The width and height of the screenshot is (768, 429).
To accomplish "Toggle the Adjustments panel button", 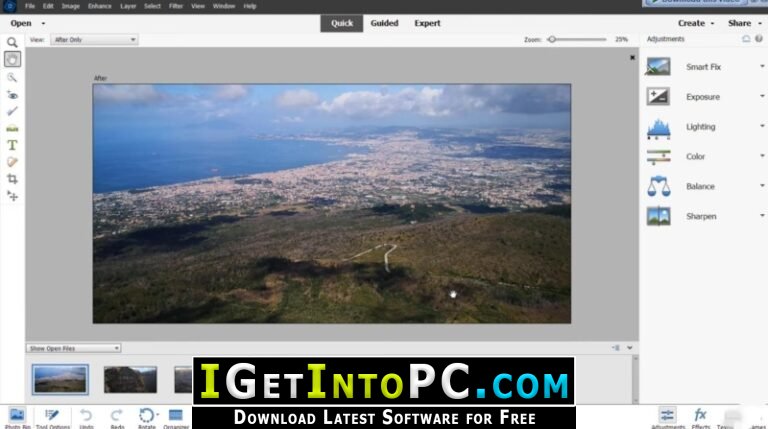I will [666, 415].
